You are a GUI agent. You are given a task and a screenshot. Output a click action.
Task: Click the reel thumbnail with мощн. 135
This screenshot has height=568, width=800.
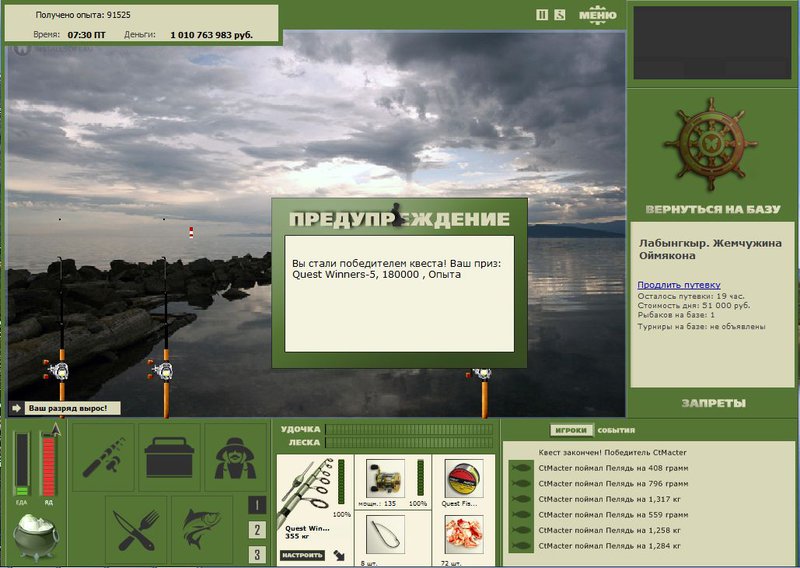pos(385,478)
